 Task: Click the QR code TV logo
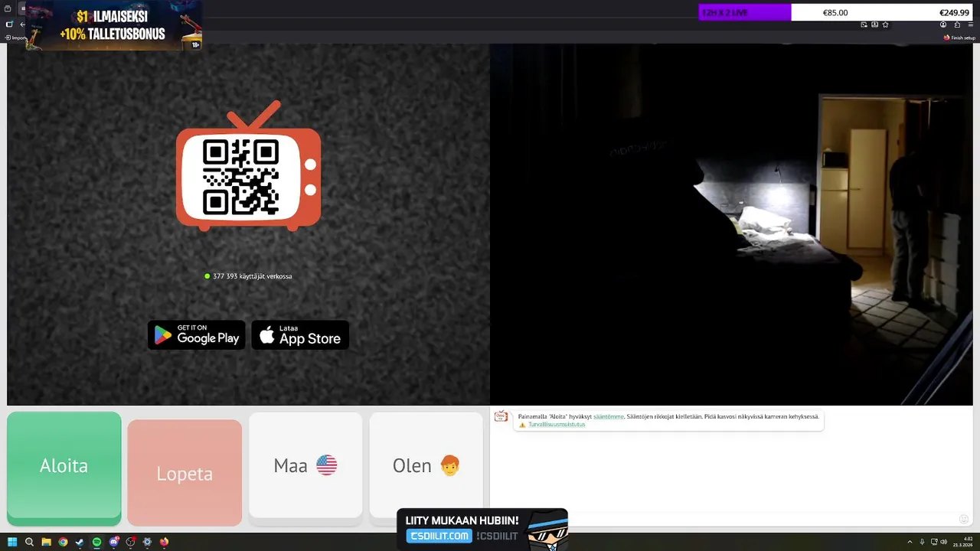[248, 167]
